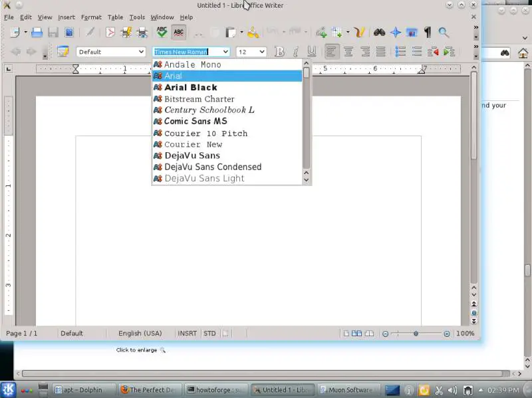Open the Table menu
The width and height of the screenshot is (532, 398).
click(x=115, y=17)
